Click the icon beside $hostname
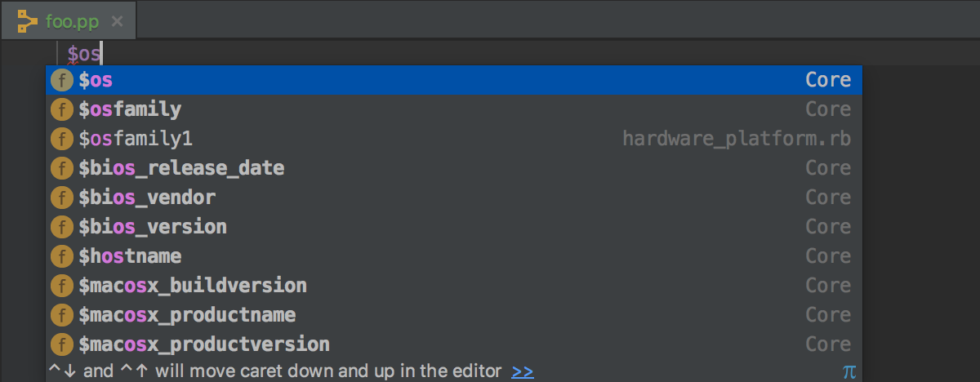This screenshot has height=382, width=980. click(62, 256)
